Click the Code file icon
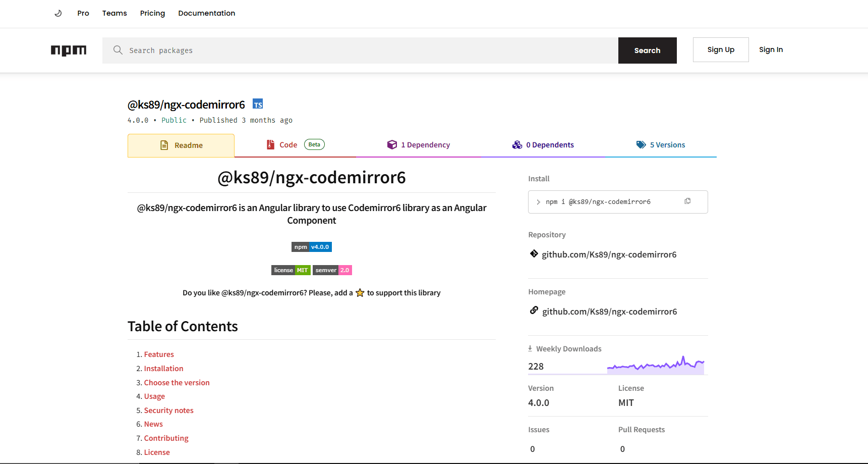 pyautogui.click(x=270, y=145)
